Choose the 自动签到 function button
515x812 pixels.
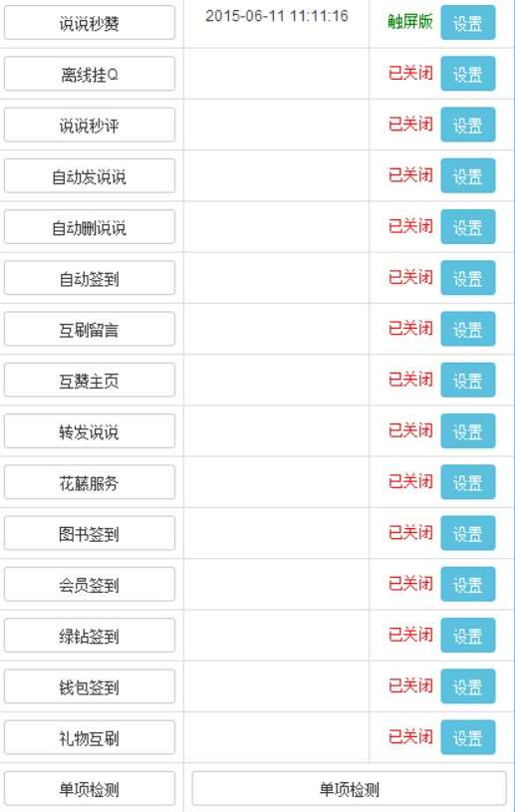(89, 278)
